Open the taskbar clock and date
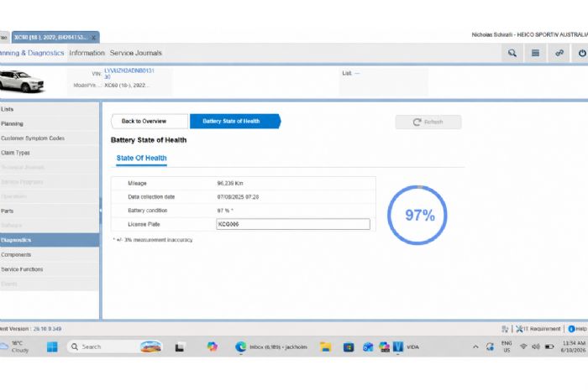Viewport: 588px width, 391px height. pos(574,347)
